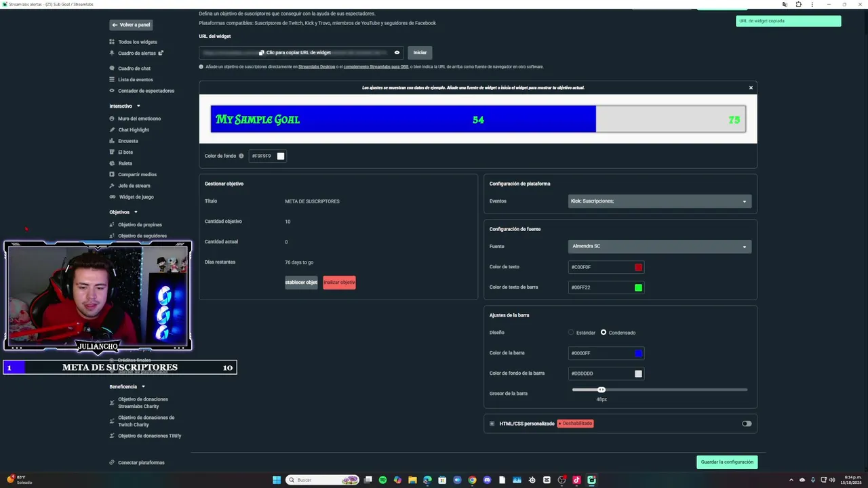The image size is (868, 488).
Task: Open Spotify from the taskbar
Action: point(382,480)
